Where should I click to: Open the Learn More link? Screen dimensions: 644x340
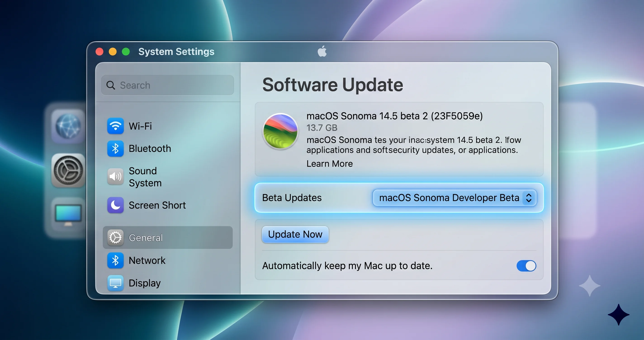click(329, 163)
